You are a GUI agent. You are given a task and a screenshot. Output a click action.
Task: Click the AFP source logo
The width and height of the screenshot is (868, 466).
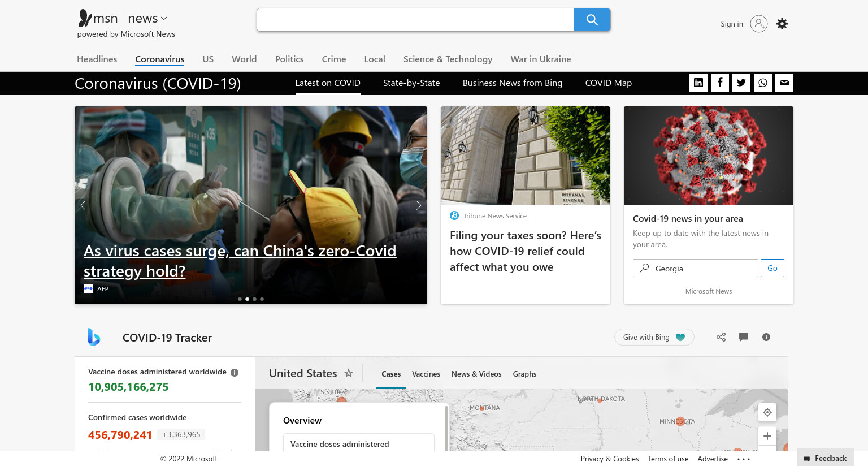pyautogui.click(x=88, y=288)
